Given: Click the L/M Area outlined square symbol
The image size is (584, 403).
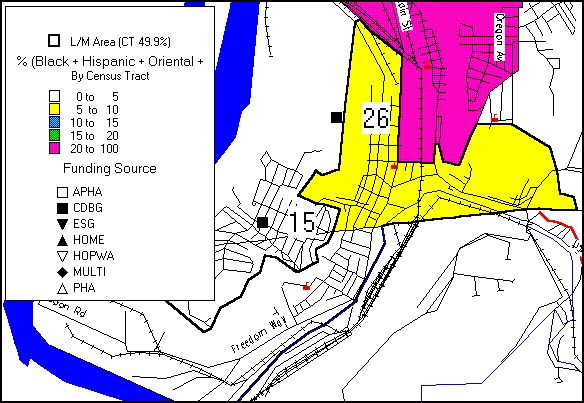Looking at the screenshot, I should coord(54,41).
